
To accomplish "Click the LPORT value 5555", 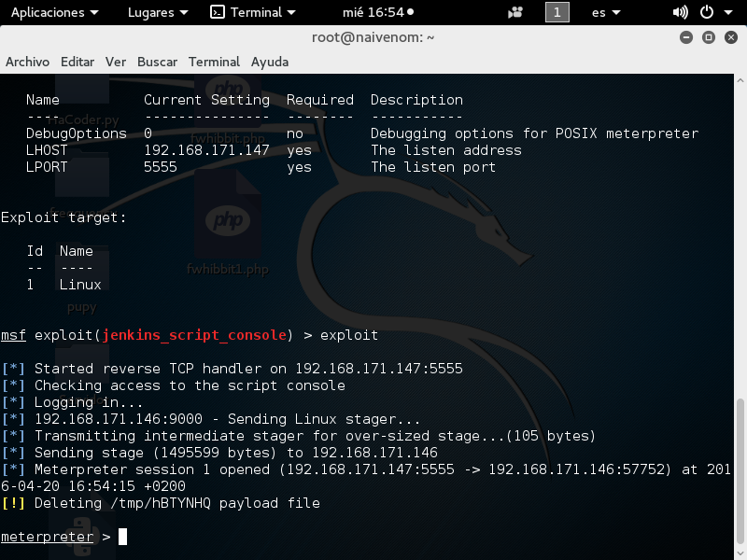I will (161, 167).
